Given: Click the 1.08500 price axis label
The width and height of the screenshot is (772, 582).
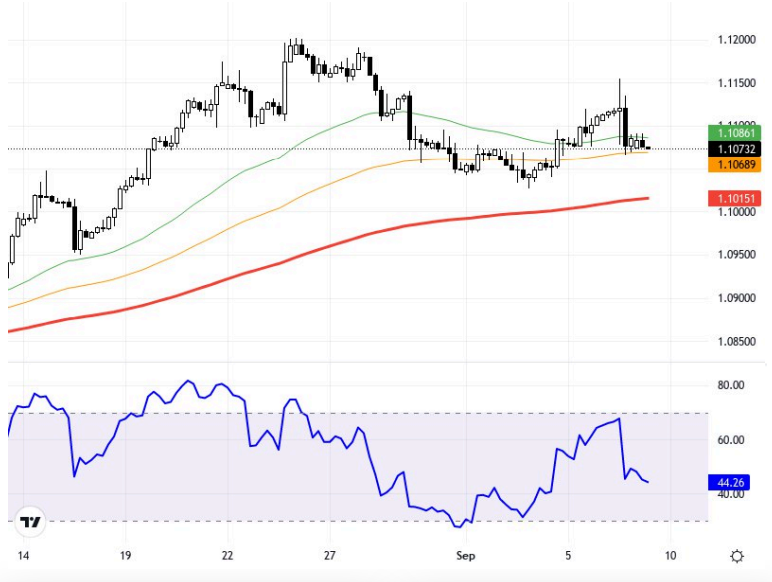Looking at the screenshot, I should pos(736,341).
